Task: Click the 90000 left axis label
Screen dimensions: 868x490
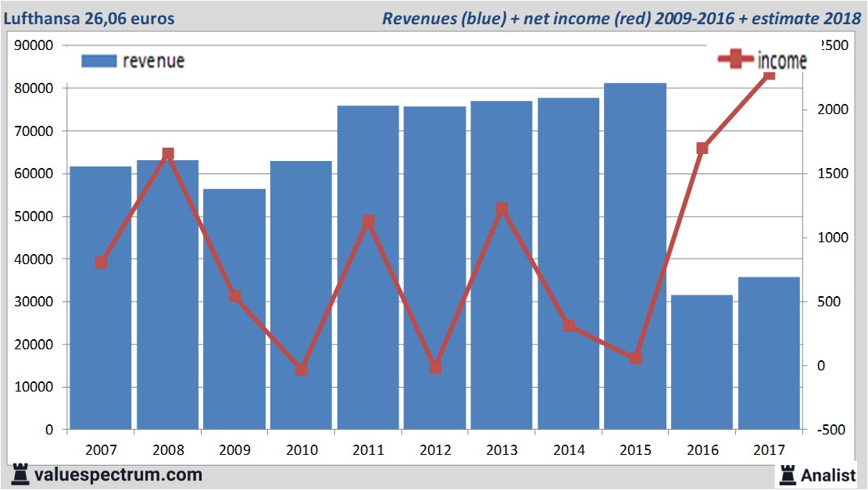Action: click(x=34, y=45)
